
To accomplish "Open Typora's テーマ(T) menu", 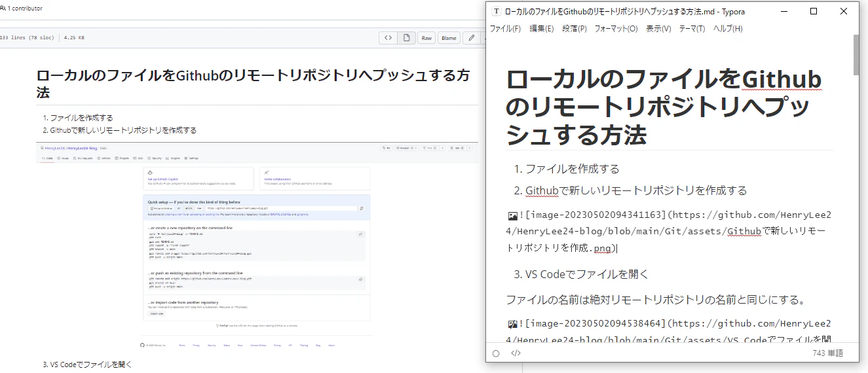I will [x=692, y=29].
